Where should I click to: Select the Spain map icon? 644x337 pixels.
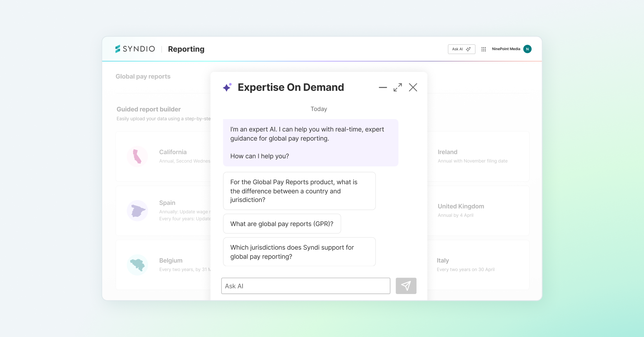click(x=137, y=211)
